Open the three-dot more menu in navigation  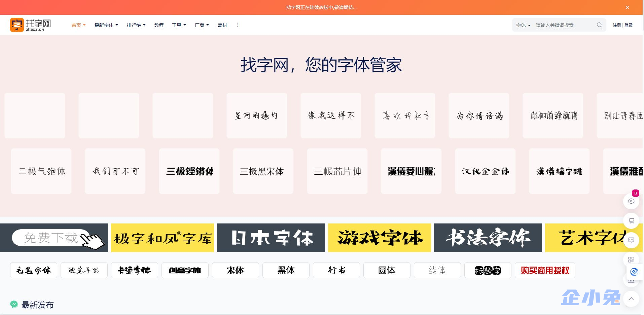(238, 25)
